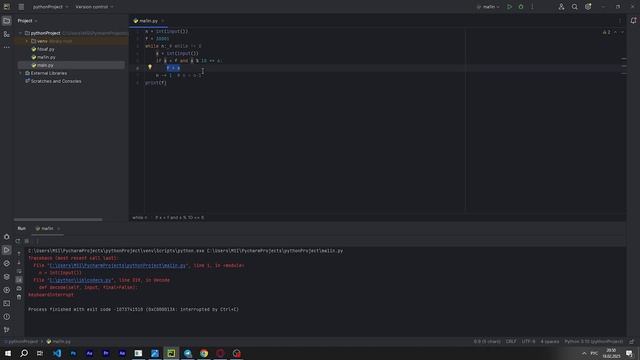The width and height of the screenshot is (640, 360).
Task: Open Google Chrome from taskbar
Action: point(204,353)
